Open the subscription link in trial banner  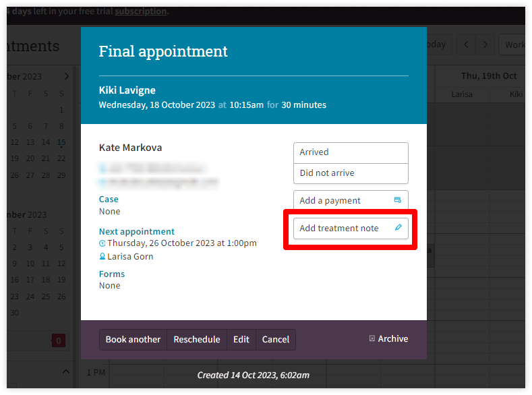(140, 11)
